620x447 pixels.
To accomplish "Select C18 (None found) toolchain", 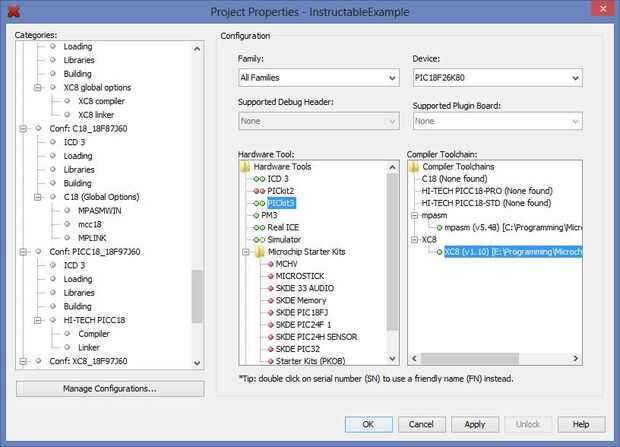I will [454, 179].
